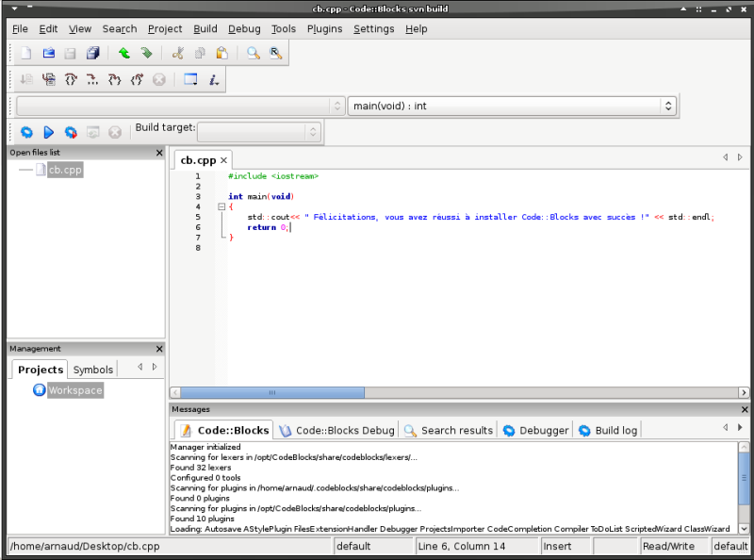754x560 pixels.
Task: Show the Build log tab
Action: 615,430
